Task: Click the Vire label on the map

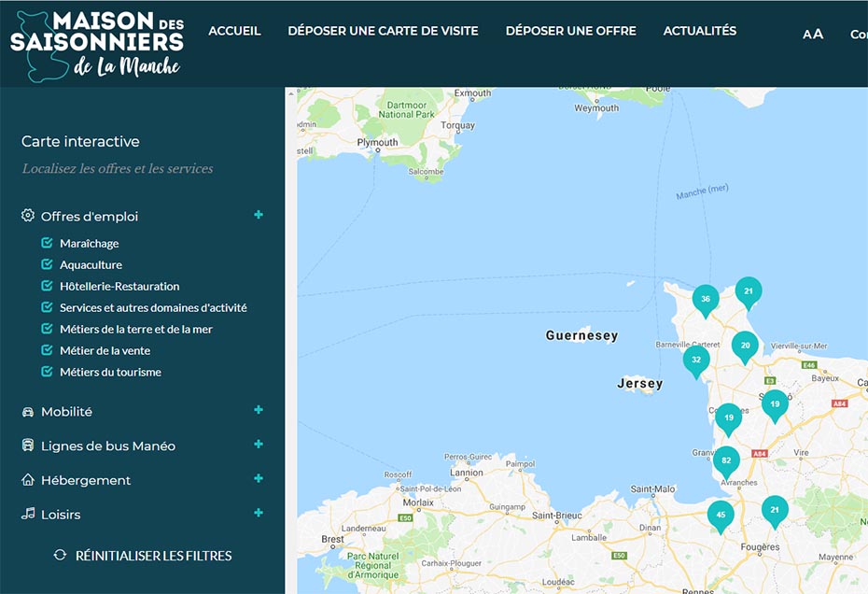Action: click(801, 452)
